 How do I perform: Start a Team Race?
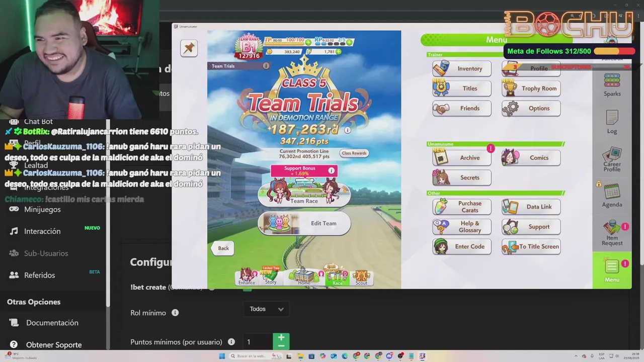(x=304, y=194)
